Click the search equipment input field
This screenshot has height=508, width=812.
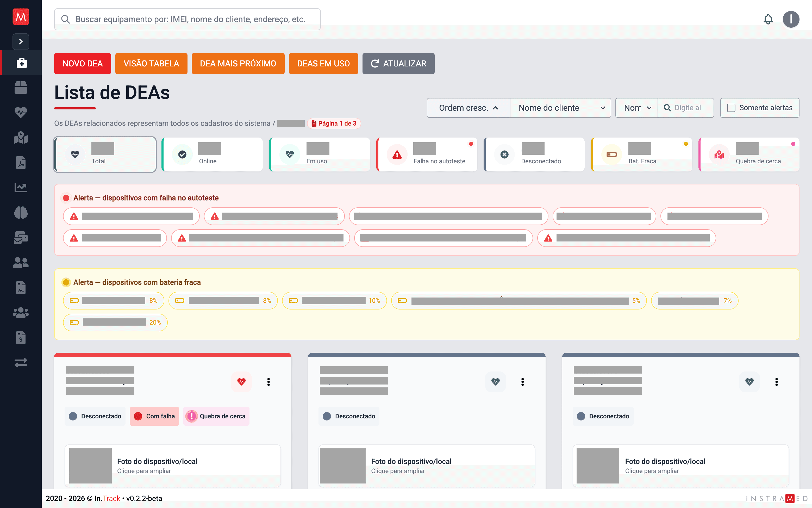point(188,20)
